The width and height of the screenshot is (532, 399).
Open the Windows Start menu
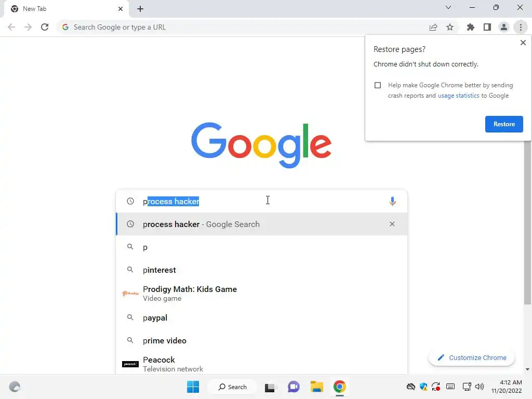click(x=193, y=387)
